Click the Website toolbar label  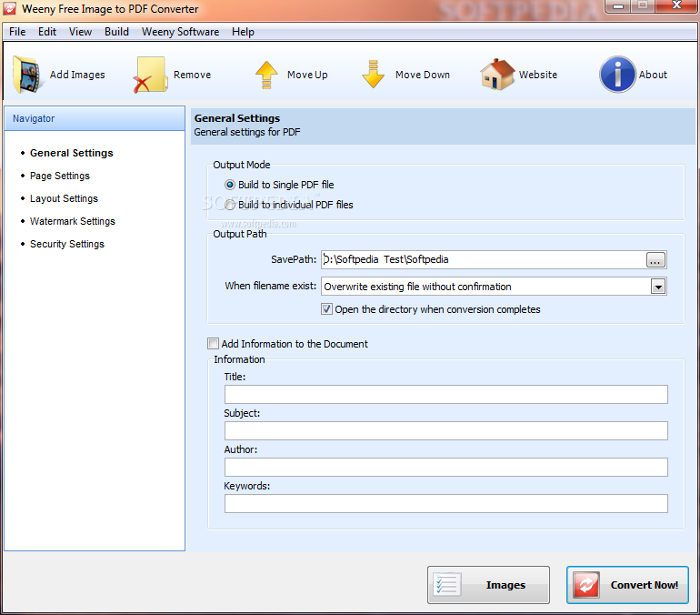(x=538, y=75)
